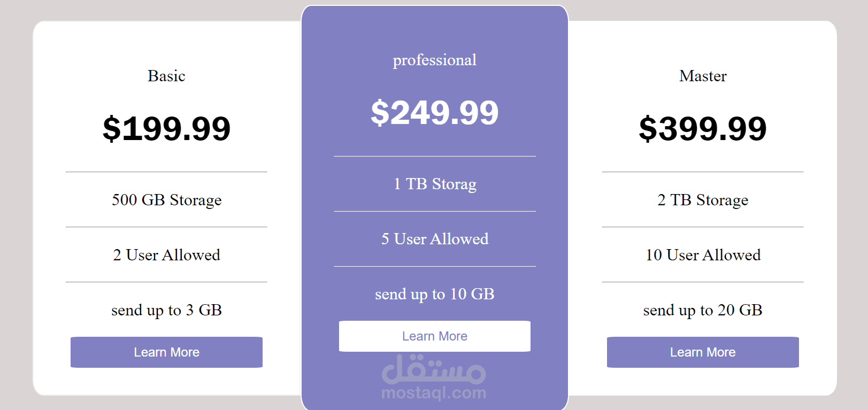The height and width of the screenshot is (410, 868).
Task: Click the $199.99 price
Action: point(166,128)
